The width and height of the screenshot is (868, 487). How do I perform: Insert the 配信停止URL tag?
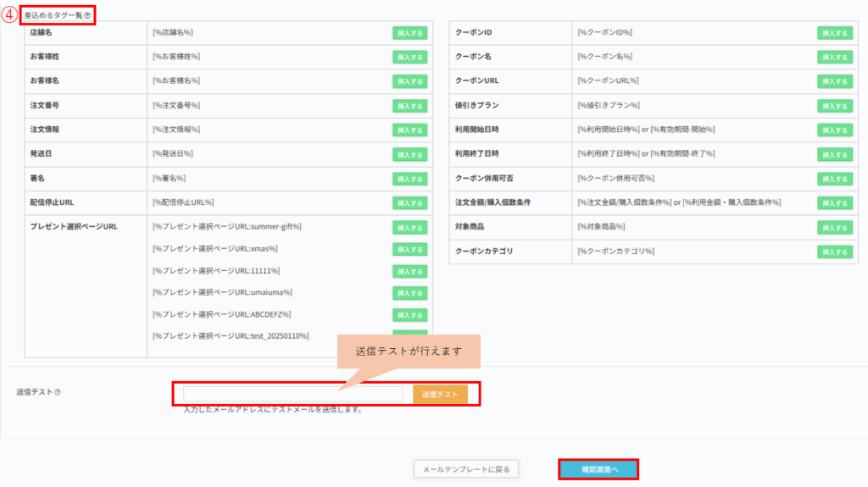click(409, 203)
